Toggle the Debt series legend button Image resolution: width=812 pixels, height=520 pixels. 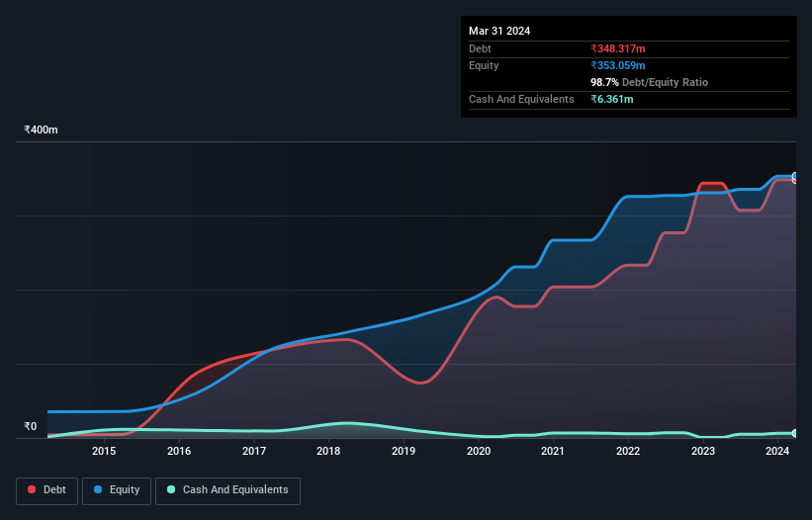point(47,490)
